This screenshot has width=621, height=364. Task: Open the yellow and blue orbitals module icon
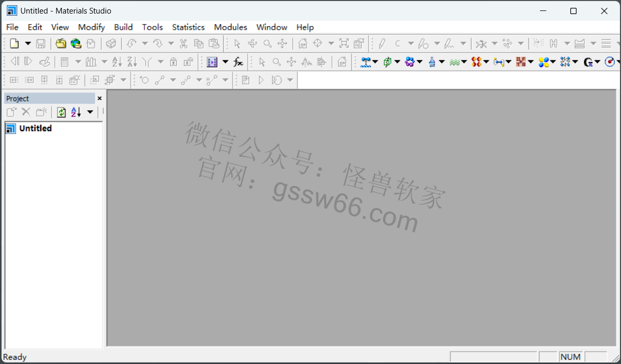pyautogui.click(x=544, y=62)
